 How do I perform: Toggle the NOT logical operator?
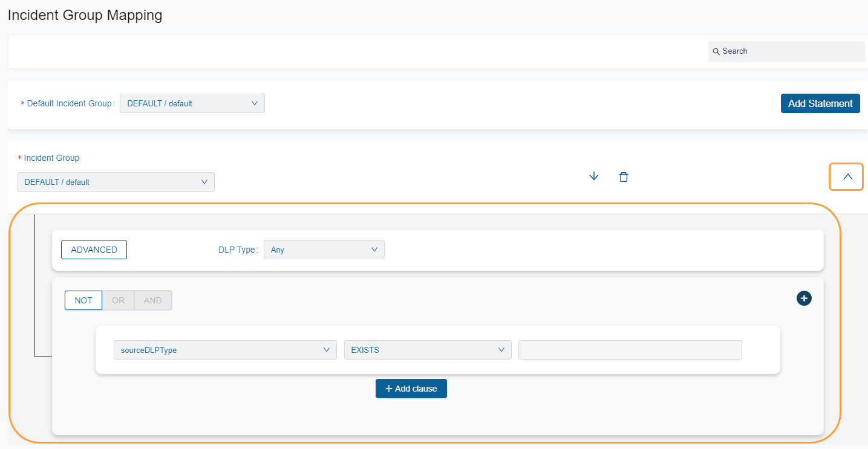83,300
